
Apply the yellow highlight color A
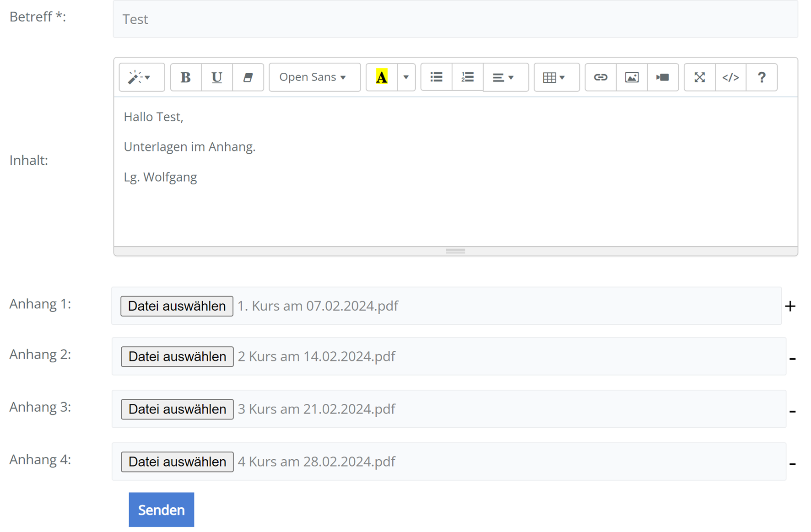[x=381, y=77]
